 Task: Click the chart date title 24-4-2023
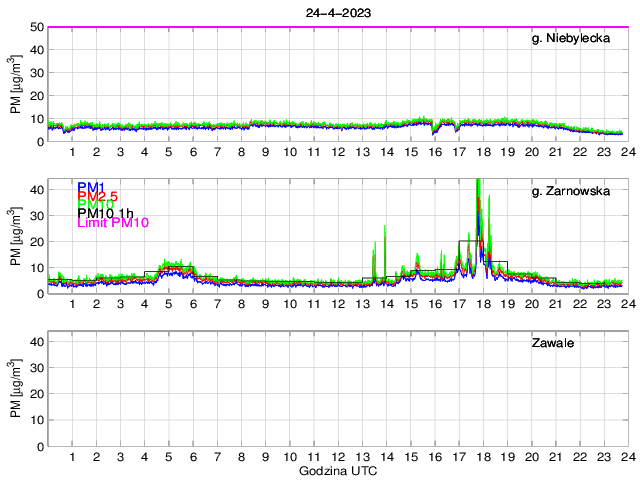tap(337, 11)
